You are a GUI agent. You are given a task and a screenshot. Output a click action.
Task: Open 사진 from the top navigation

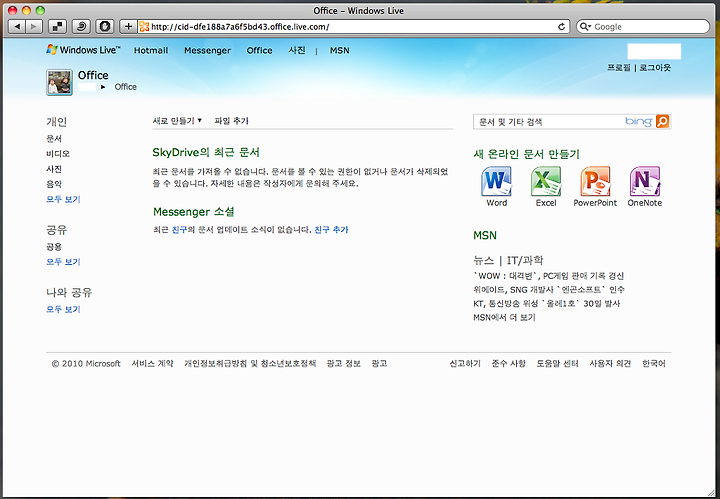point(297,50)
